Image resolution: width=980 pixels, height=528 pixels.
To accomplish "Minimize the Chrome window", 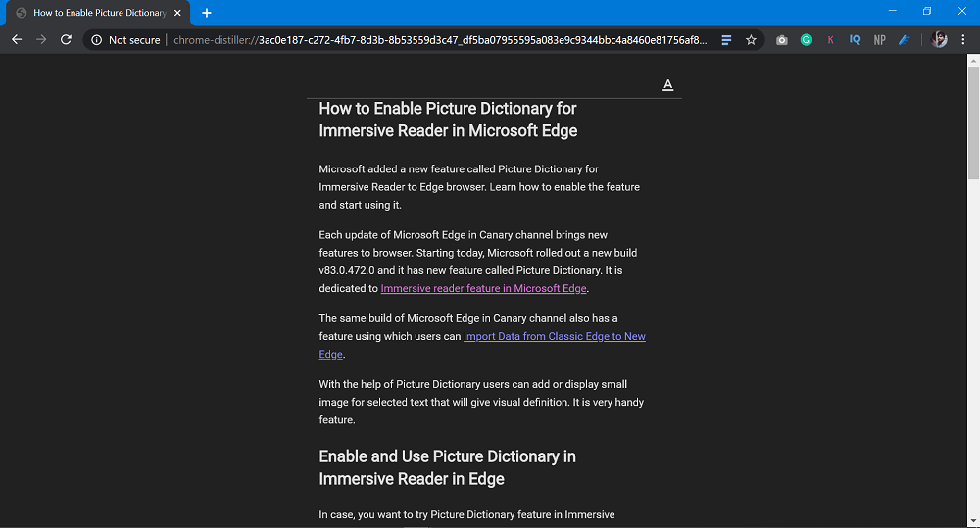I will coord(893,11).
